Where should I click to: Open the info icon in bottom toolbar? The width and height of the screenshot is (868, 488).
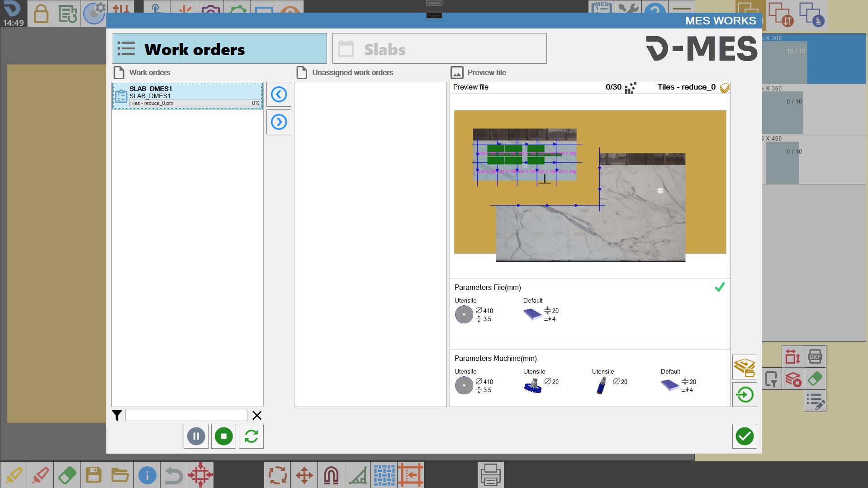pos(147,475)
